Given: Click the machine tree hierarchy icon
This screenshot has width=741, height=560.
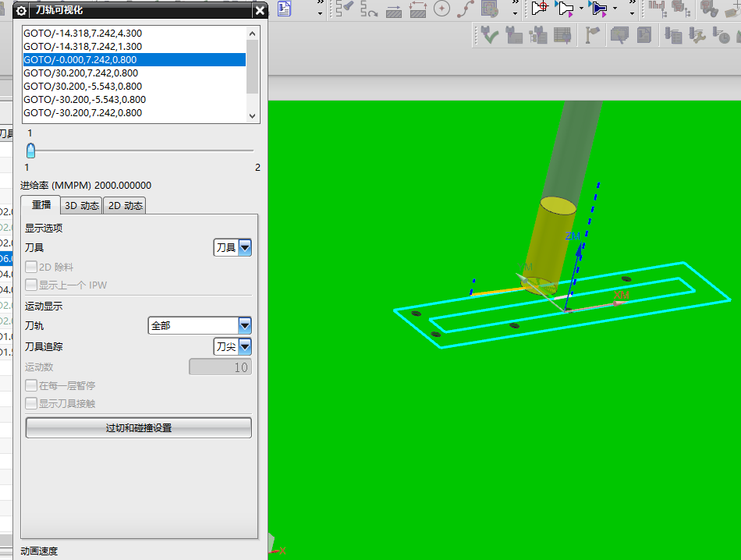Looking at the screenshot, I should 537,35.
